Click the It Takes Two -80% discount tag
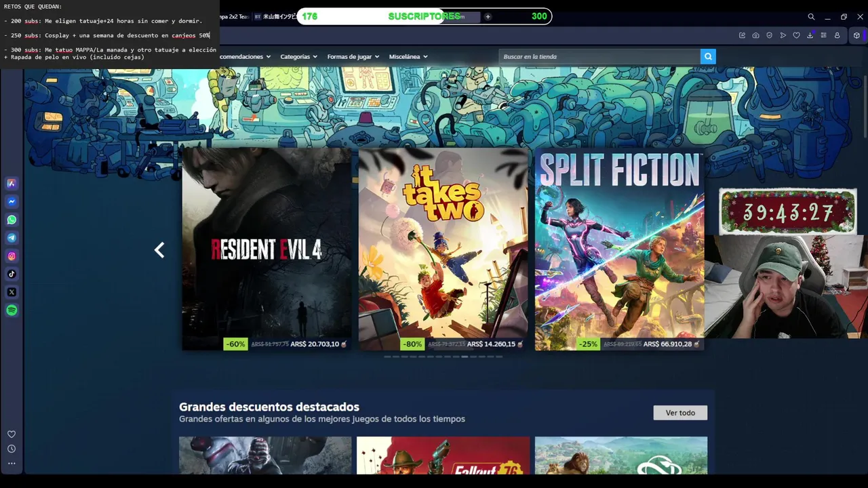The width and height of the screenshot is (868, 488). pos(412,344)
